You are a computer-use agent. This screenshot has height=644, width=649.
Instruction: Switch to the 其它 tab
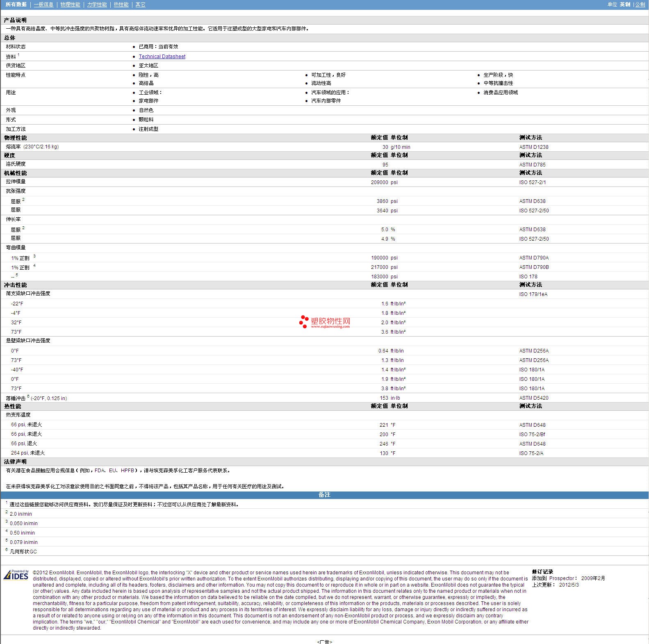(140, 5)
